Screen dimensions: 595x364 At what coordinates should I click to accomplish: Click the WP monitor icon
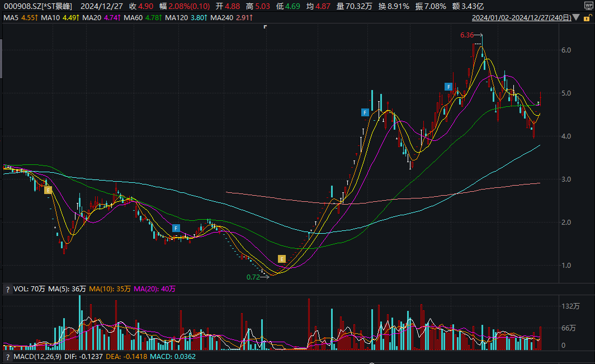point(588,6)
